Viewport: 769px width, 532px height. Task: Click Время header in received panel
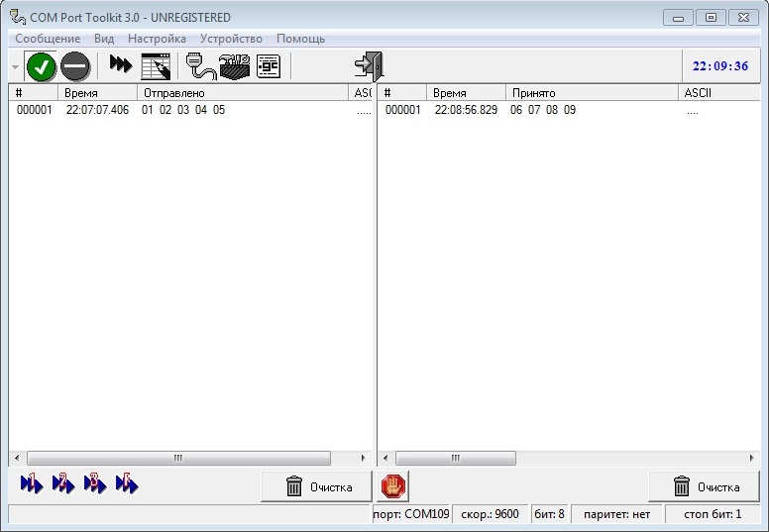tap(467, 93)
